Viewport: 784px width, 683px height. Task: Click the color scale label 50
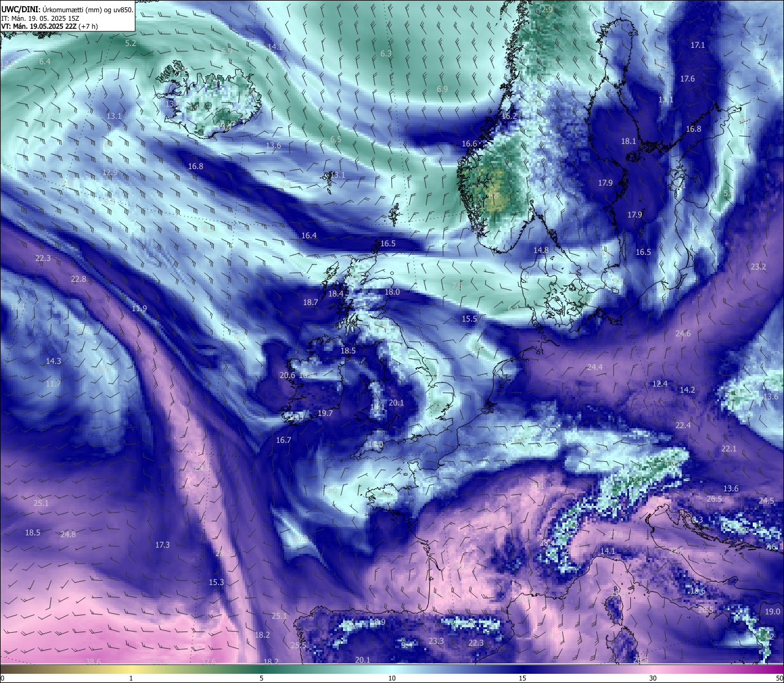[779, 678]
